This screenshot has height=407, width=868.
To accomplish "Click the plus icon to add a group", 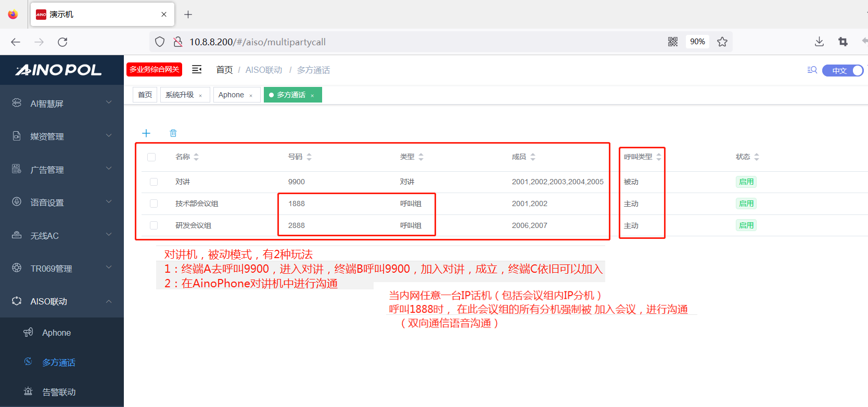I will coord(146,133).
